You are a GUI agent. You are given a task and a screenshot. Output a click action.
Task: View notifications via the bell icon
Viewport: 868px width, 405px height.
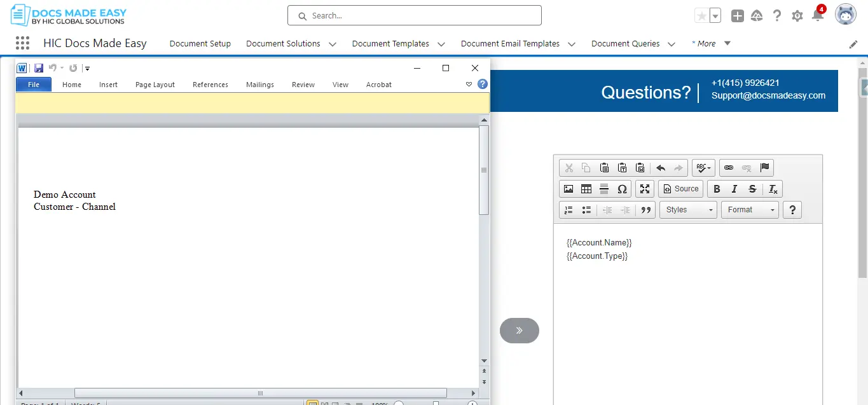(818, 15)
